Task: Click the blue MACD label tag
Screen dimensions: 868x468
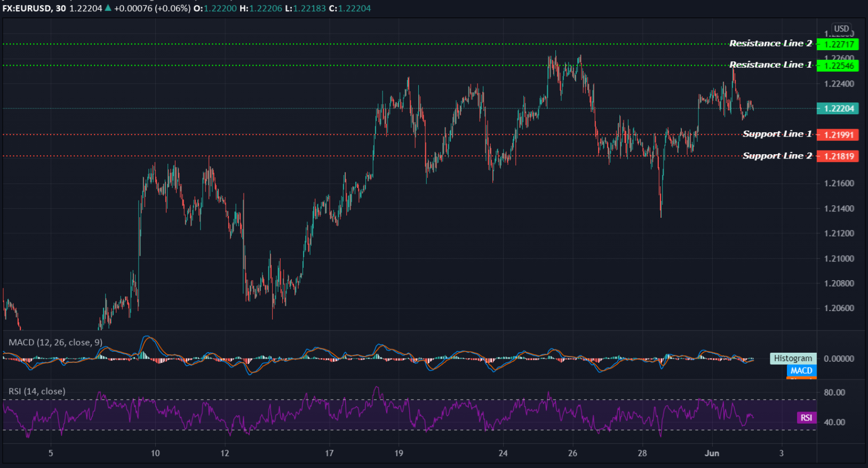Action: pos(801,370)
